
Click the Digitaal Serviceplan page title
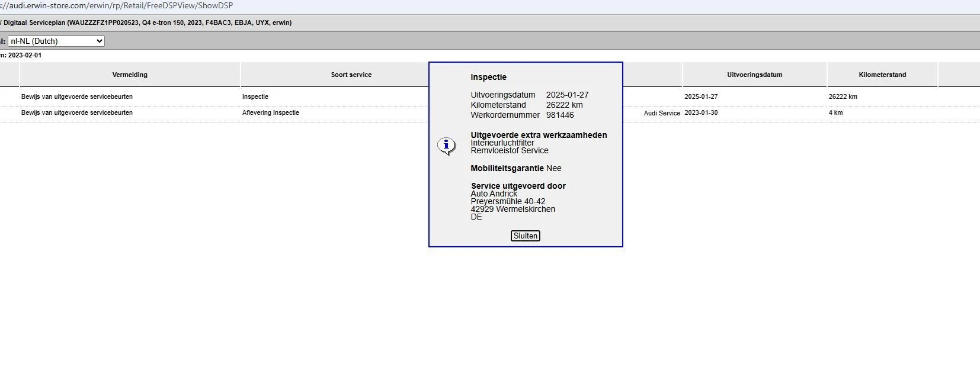pos(148,22)
